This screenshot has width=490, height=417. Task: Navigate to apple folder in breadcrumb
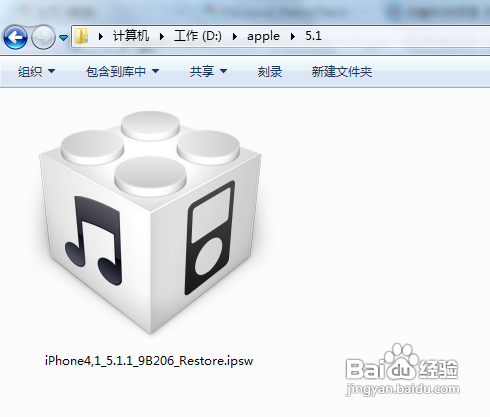pos(263,36)
